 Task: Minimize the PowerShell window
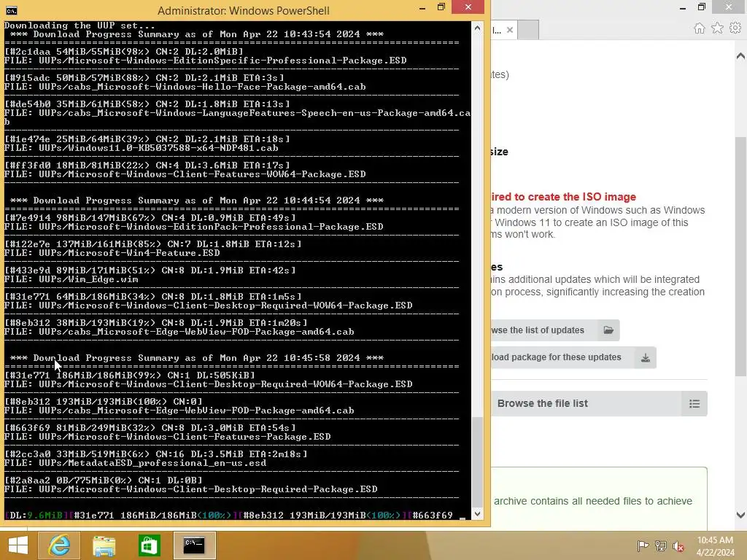pos(422,7)
